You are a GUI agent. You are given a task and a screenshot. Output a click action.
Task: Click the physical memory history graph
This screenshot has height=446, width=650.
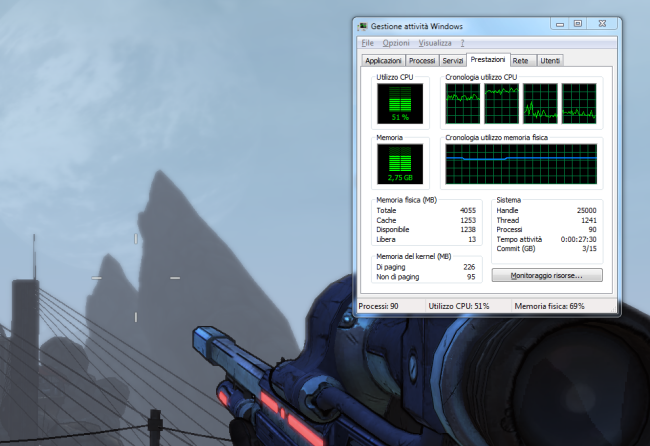(x=521, y=164)
